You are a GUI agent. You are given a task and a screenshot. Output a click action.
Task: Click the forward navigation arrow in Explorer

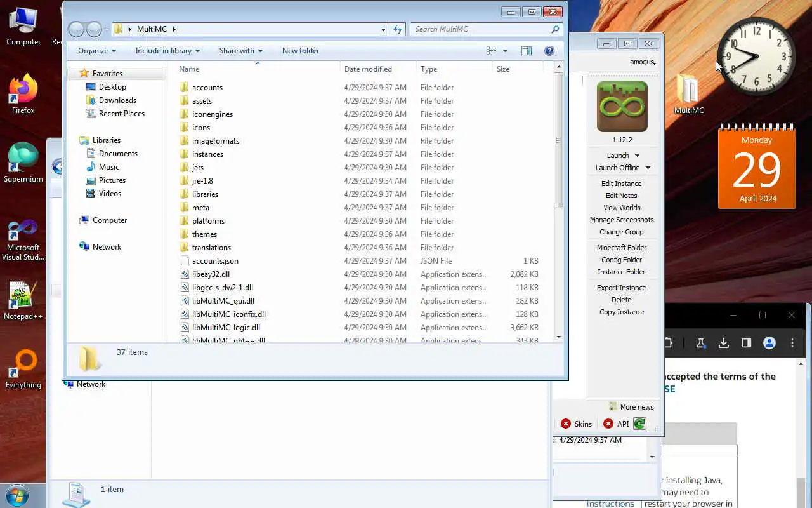click(x=94, y=29)
